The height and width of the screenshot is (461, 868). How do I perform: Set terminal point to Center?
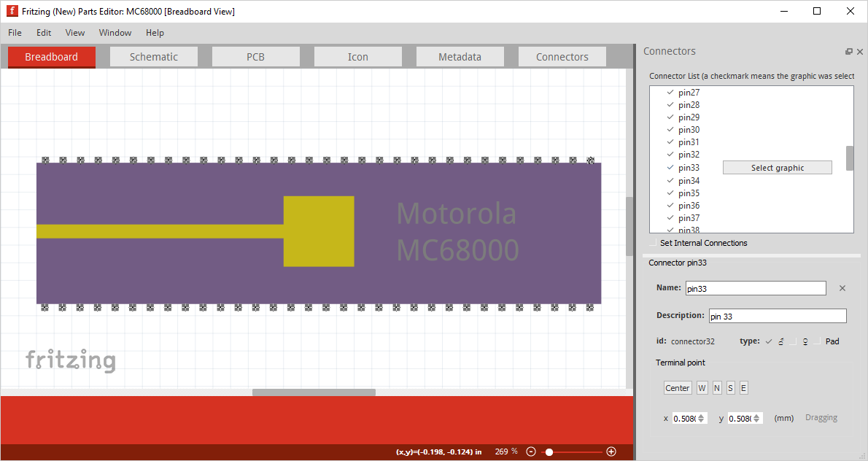677,387
